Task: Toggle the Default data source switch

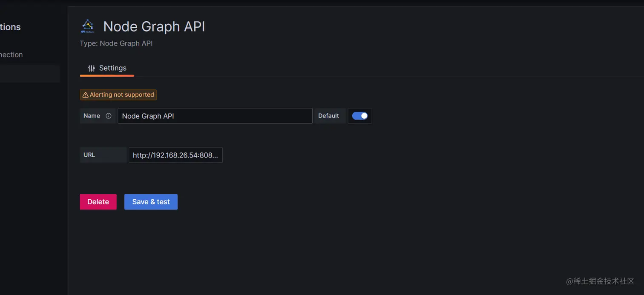Action: tap(360, 116)
